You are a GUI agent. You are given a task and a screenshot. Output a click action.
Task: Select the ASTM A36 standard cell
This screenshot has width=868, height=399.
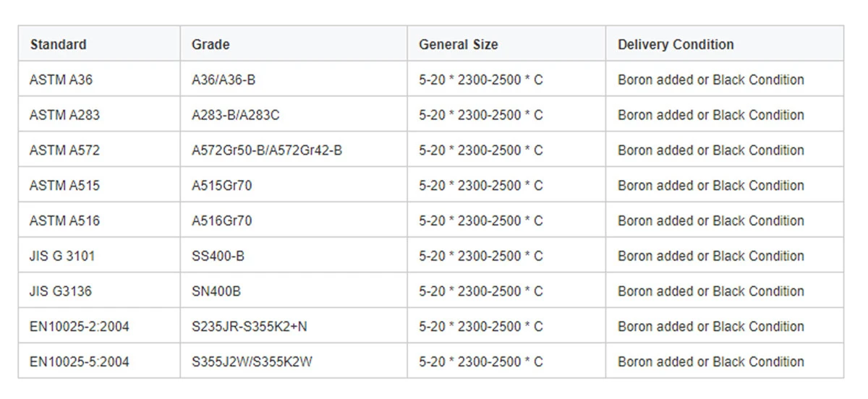coord(99,80)
